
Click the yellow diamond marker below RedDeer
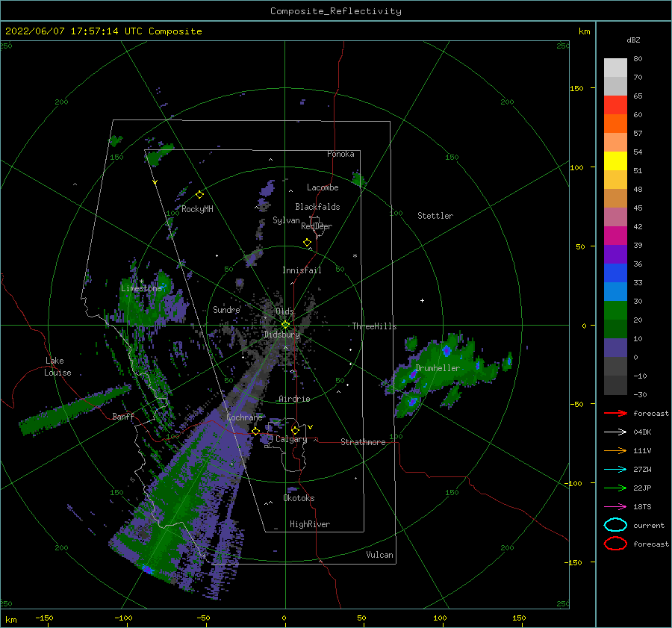(307, 243)
